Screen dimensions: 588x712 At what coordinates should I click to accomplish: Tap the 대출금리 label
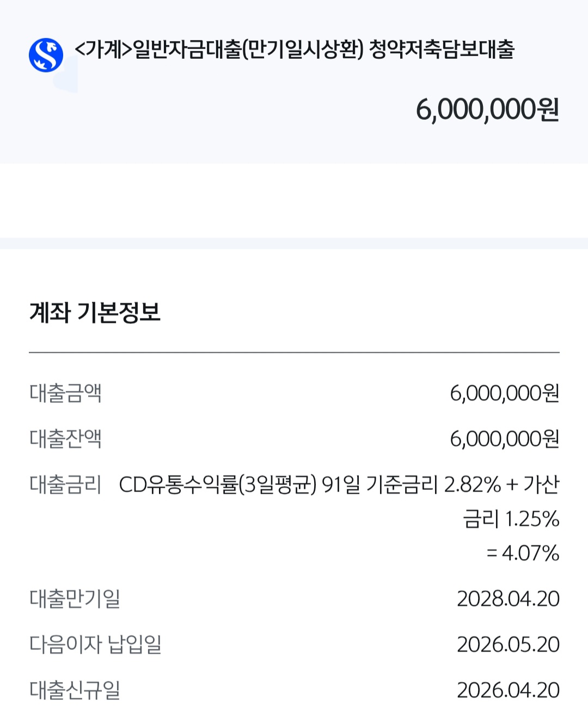pyautogui.click(x=65, y=484)
